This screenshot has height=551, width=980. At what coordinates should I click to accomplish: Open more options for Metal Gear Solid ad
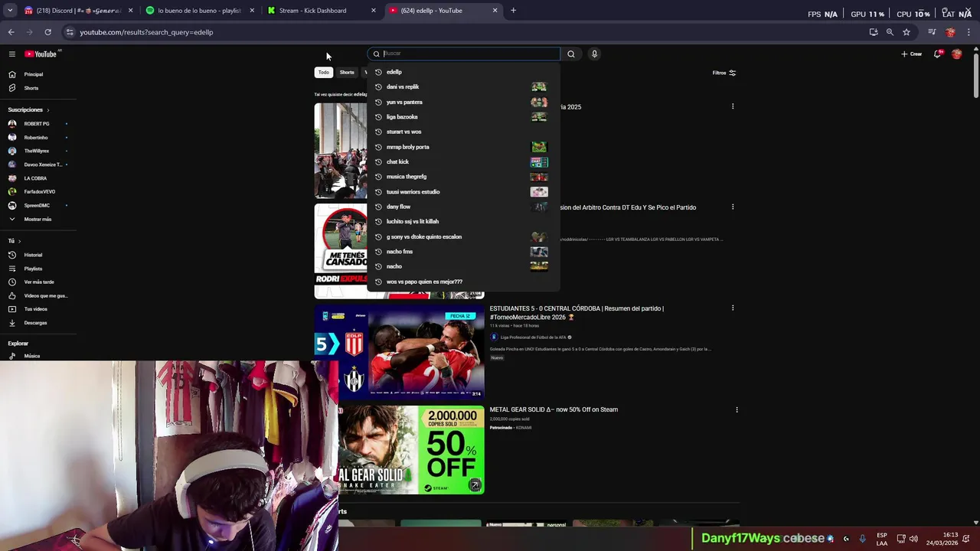pyautogui.click(x=737, y=409)
